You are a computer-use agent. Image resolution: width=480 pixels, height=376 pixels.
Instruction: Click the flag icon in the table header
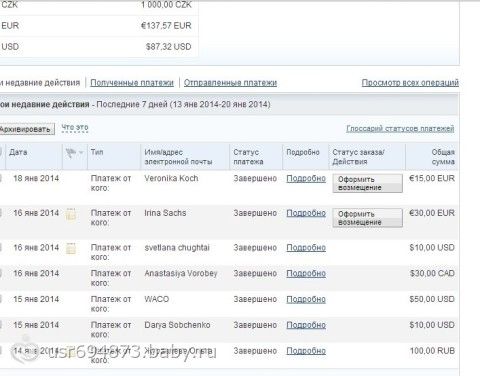[x=71, y=153]
